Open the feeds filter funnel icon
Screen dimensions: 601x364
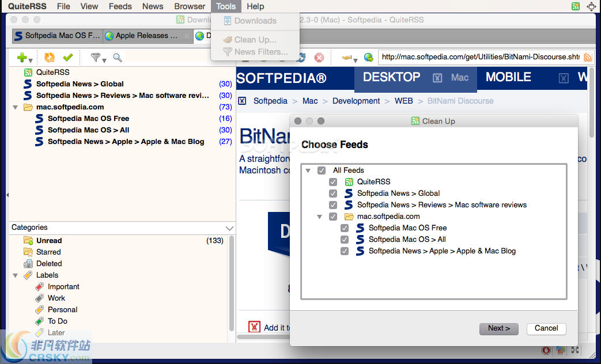click(x=96, y=58)
